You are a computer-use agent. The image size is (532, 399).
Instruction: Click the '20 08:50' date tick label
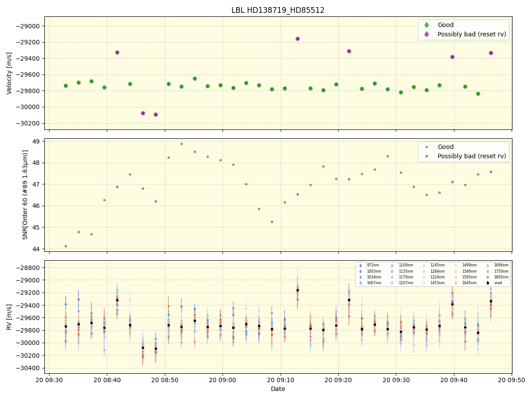(165, 379)
